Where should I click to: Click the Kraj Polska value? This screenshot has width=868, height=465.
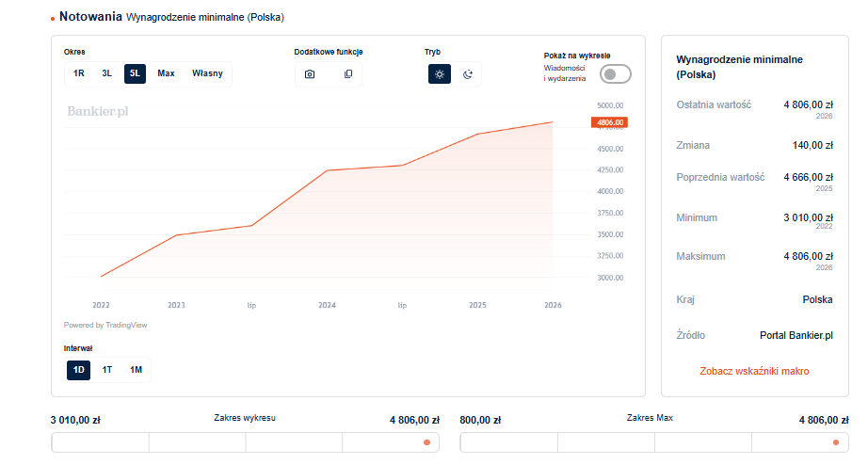pos(817,299)
